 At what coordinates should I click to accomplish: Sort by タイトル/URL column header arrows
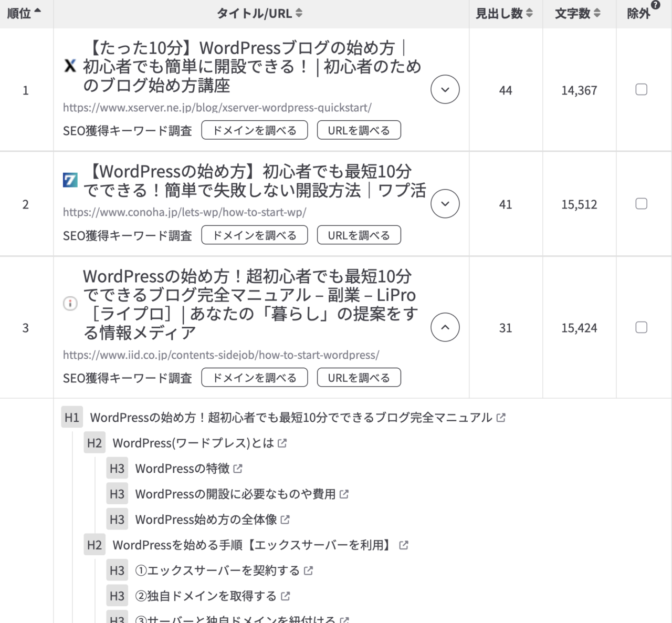point(299,13)
